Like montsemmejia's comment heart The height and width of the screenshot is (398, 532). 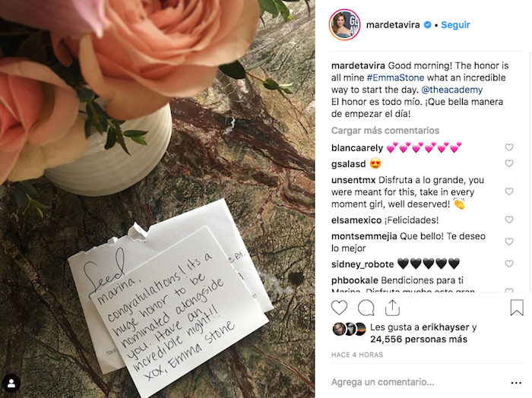[509, 242]
